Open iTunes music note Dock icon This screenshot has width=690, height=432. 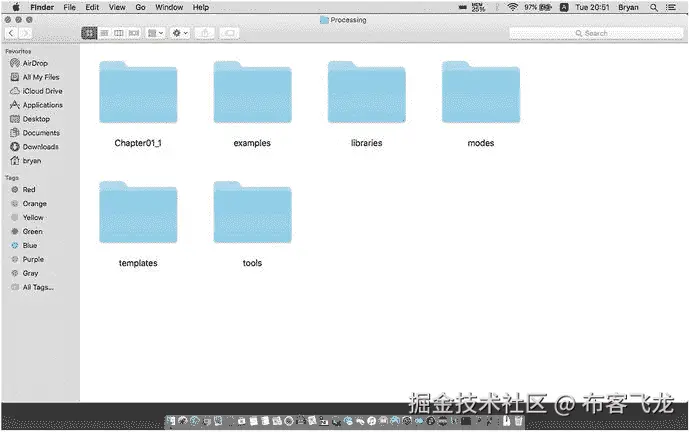(x=371, y=421)
